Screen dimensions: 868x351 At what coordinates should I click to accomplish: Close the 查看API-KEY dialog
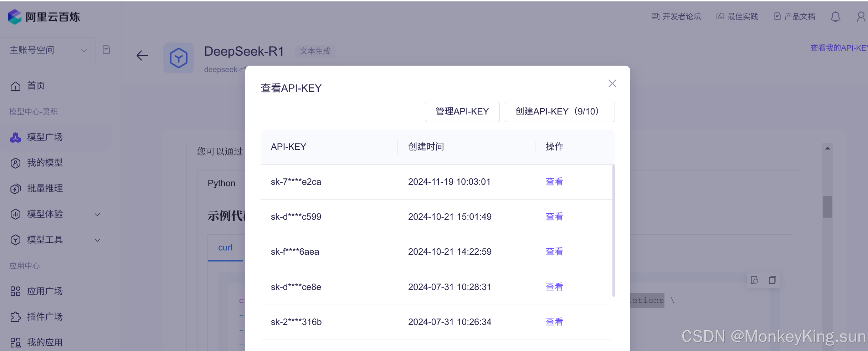pyautogui.click(x=612, y=83)
